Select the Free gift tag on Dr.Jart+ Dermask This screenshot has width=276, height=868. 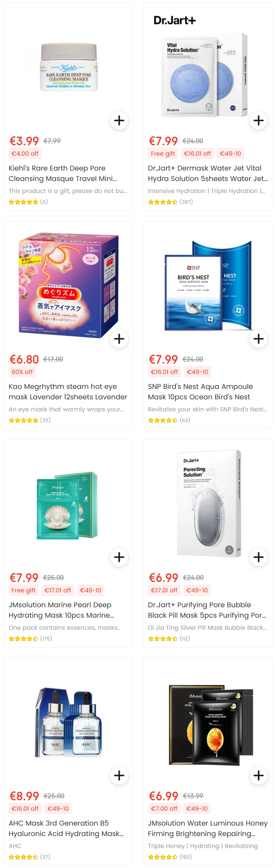163,154
